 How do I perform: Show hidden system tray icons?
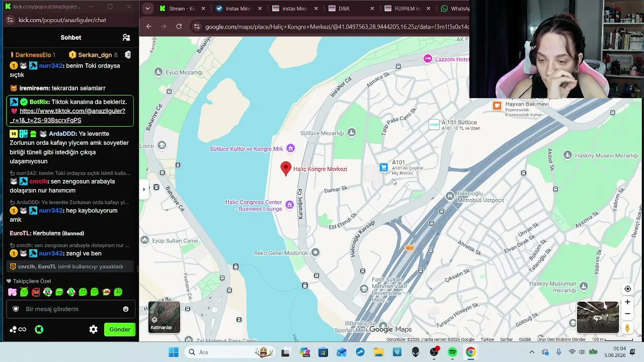[532, 352]
